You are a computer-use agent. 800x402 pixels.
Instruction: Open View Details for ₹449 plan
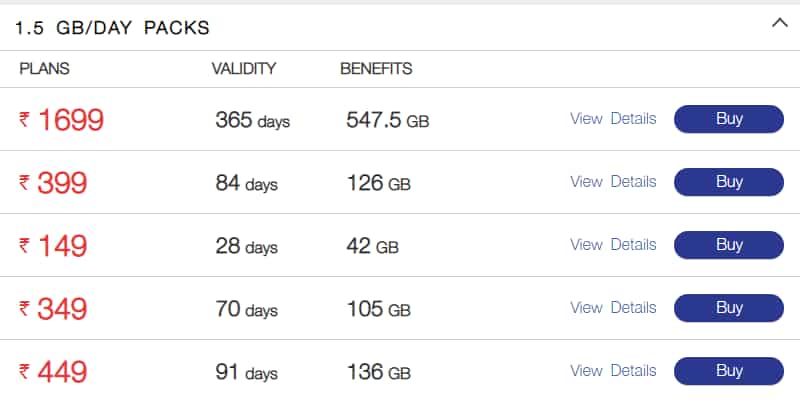(x=613, y=371)
